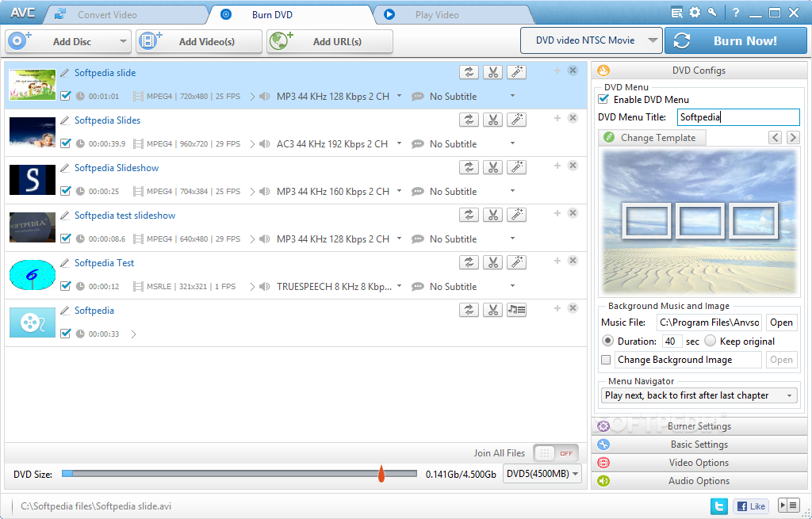Click the scissors clip icon for Softpedia Slides
The height and width of the screenshot is (519, 812).
(x=492, y=120)
